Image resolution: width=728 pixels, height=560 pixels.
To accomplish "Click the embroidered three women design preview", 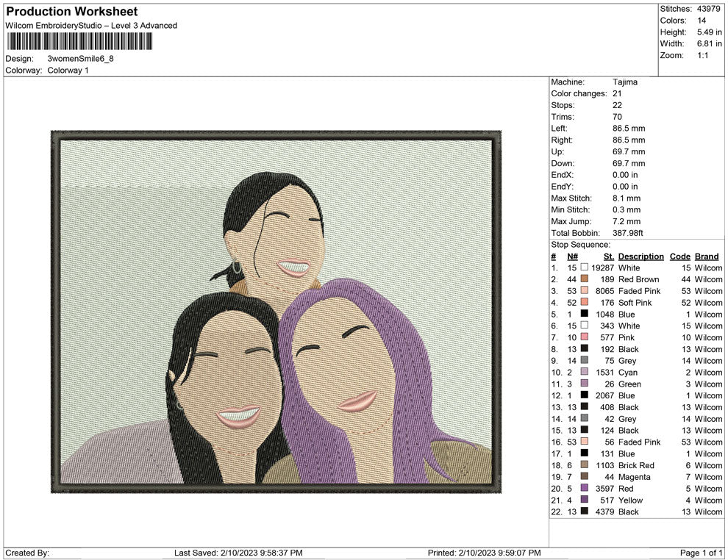I will coord(276,312).
